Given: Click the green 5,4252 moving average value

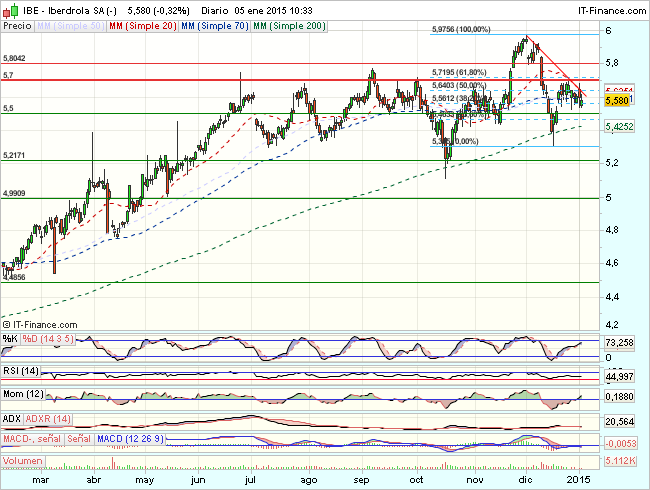Looking at the screenshot, I should (619, 126).
